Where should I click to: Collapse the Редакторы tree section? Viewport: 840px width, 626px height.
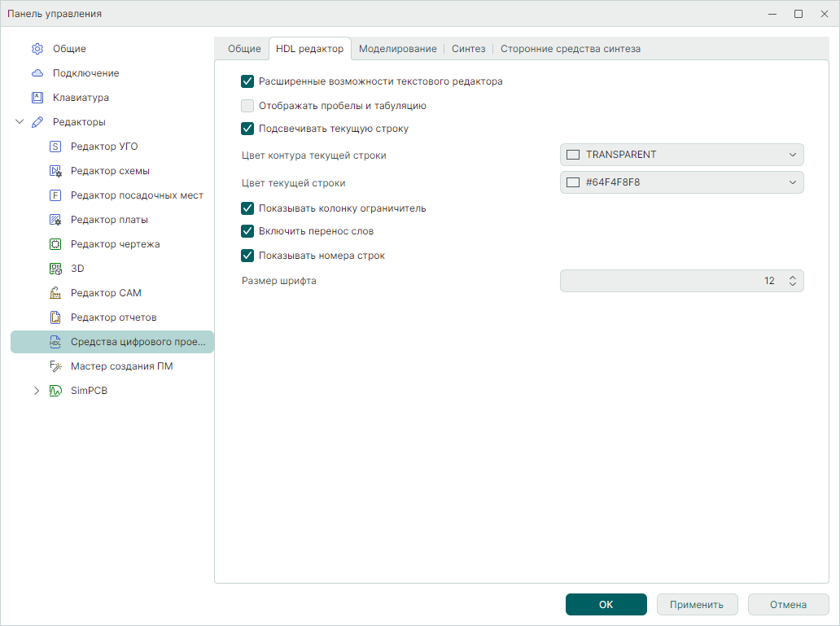[20, 122]
